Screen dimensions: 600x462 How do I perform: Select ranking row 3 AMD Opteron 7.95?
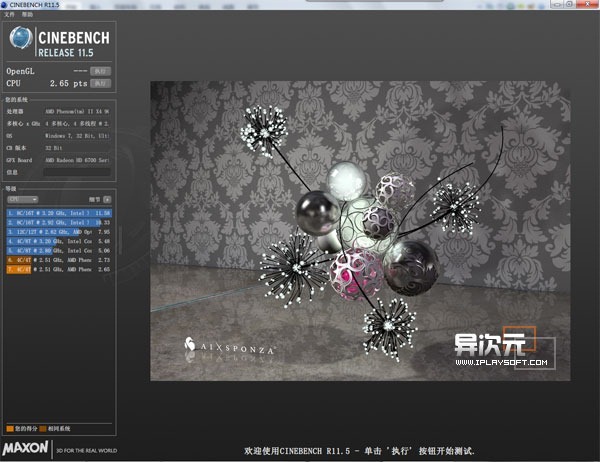[x=59, y=232]
